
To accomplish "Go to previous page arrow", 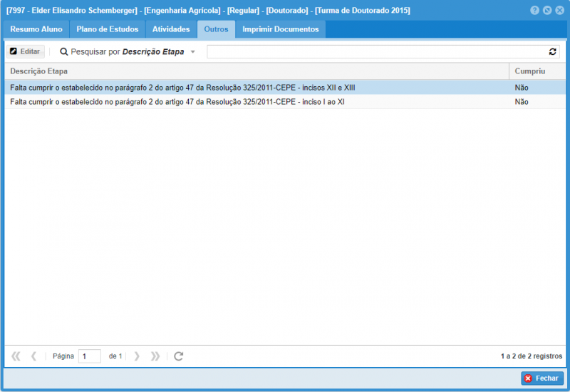I will (x=33, y=356).
